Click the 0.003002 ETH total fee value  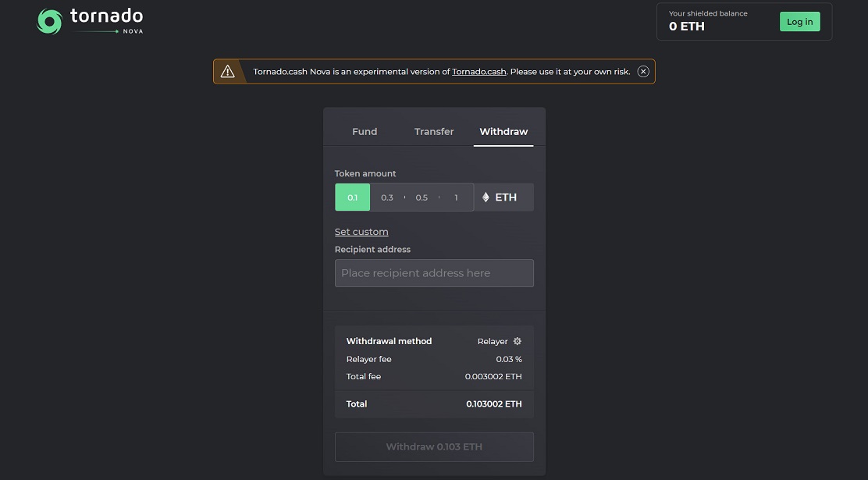493,376
